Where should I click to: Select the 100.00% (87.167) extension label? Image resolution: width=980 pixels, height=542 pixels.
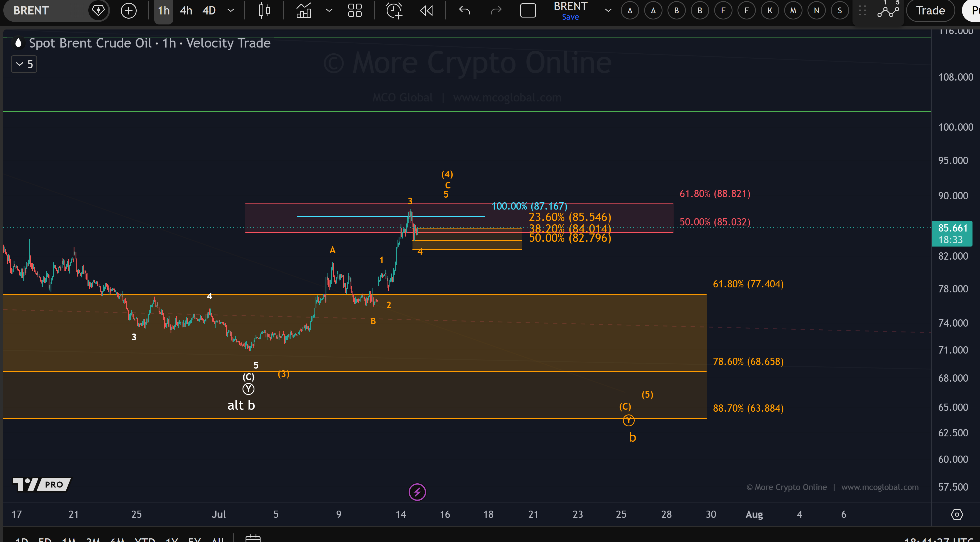[529, 206]
